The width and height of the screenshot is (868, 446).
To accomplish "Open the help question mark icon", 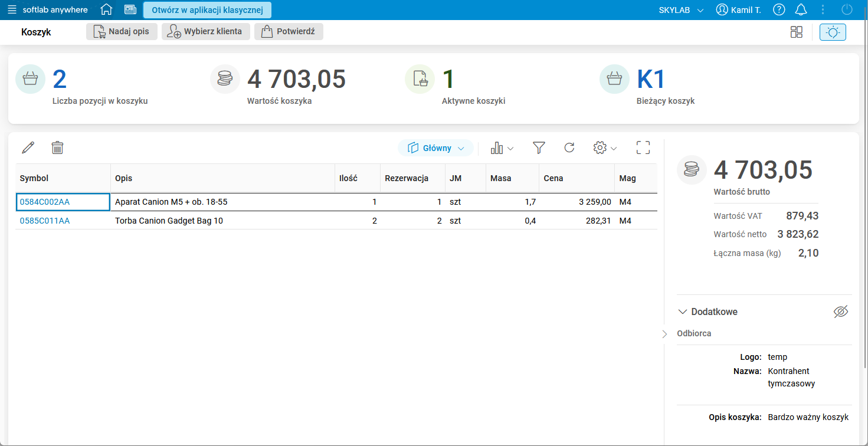I will pyautogui.click(x=779, y=10).
